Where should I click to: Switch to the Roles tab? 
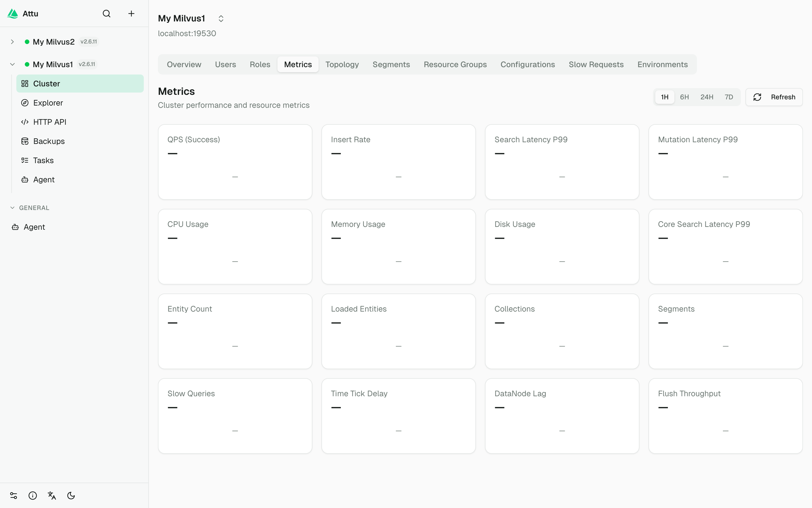[x=260, y=65]
